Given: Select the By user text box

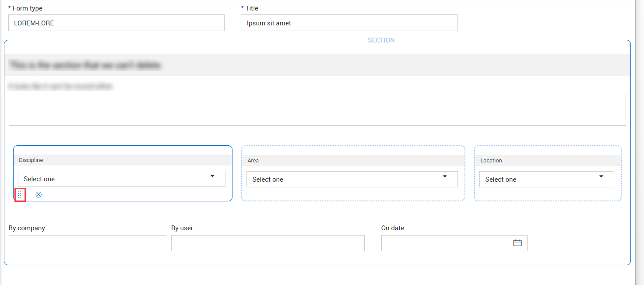Looking at the screenshot, I should (267, 243).
